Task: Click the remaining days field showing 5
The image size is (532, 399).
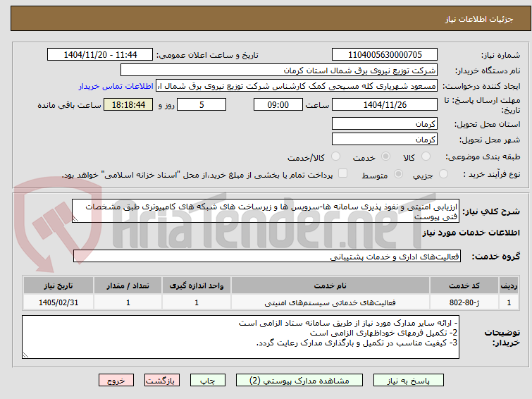Action: click(x=202, y=104)
